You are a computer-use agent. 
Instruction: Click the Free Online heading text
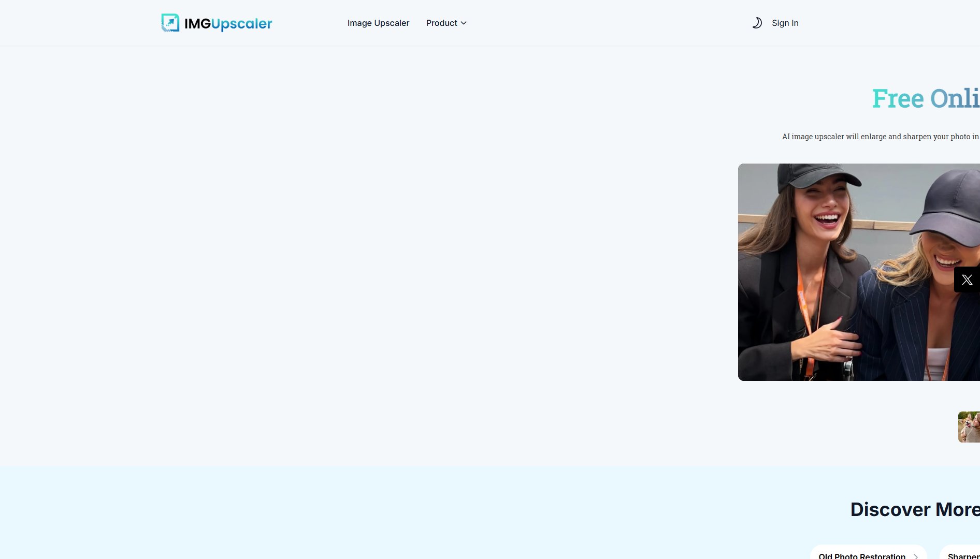coord(925,98)
